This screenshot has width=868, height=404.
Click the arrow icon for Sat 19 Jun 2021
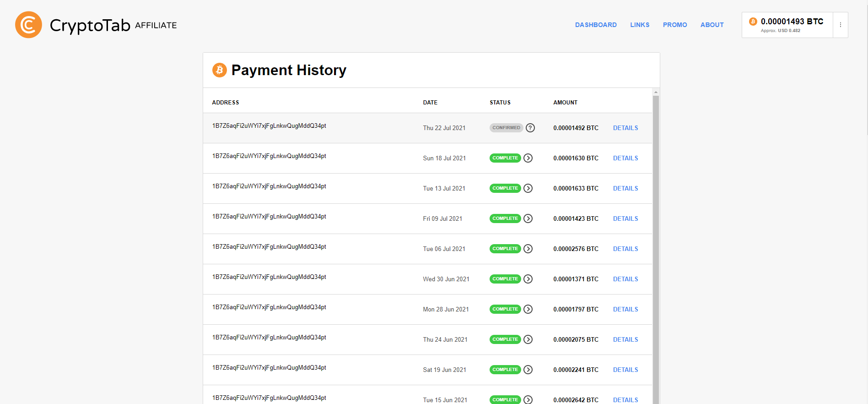tap(528, 370)
